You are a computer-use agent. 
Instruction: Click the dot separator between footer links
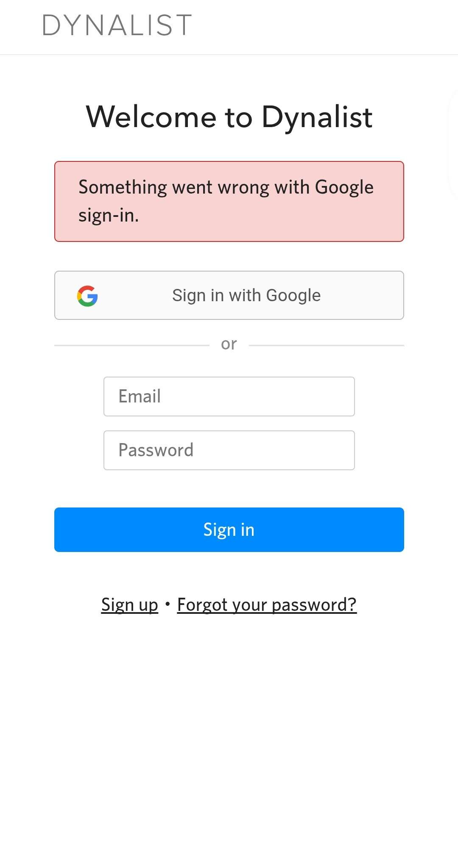168,604
